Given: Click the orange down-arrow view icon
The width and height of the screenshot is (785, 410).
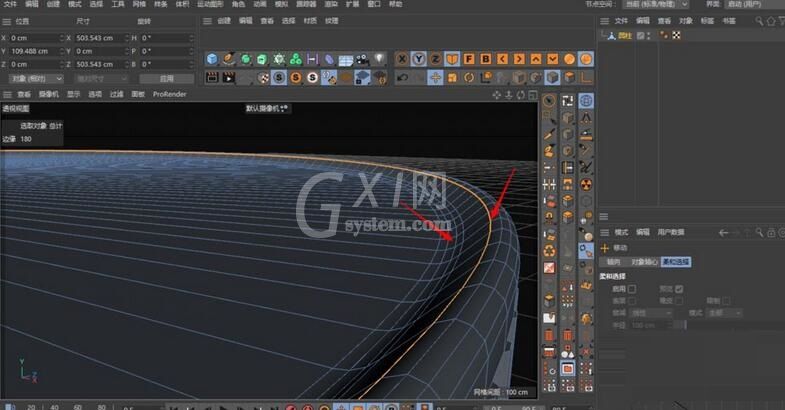Looking at the screenshot, I should tap(552, 59).
